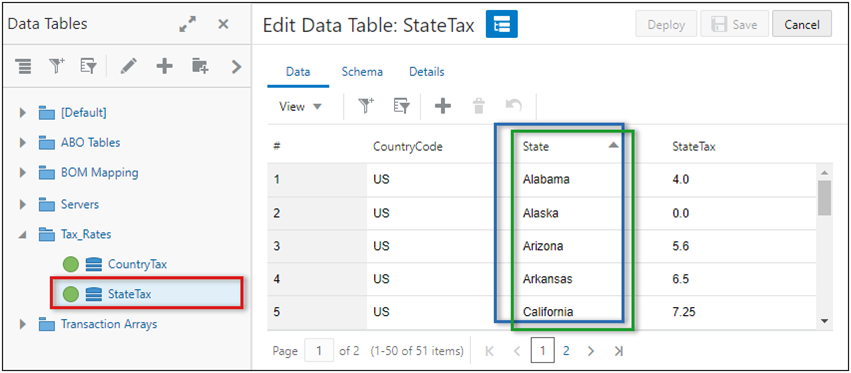Click the table scrollbar up arrow
Screen dimensions: 851x373
(x=825, y=173)
